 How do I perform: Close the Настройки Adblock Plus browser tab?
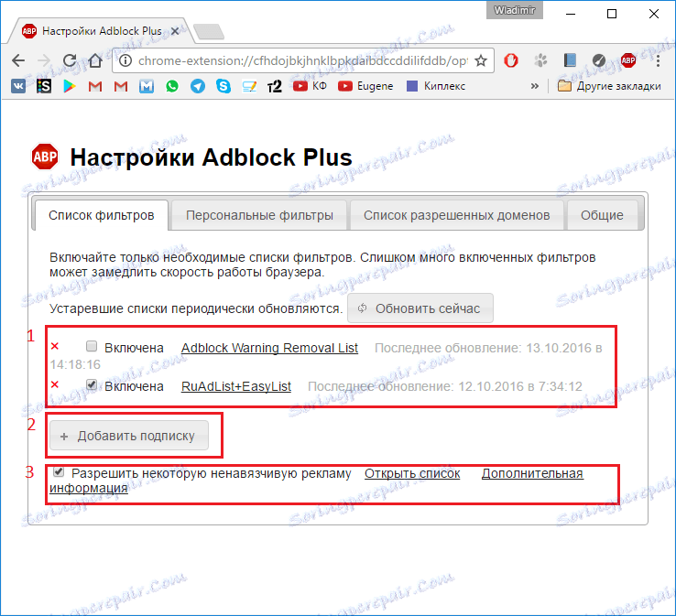175,31
